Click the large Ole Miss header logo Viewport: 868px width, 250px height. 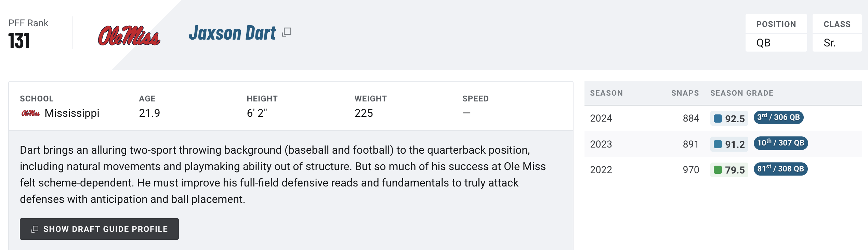pos(129,36)
